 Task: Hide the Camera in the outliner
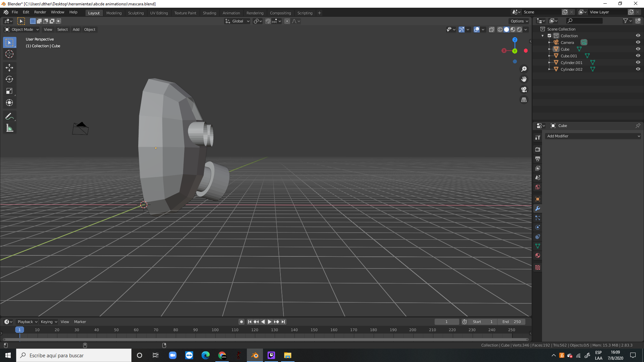[638, 42]
